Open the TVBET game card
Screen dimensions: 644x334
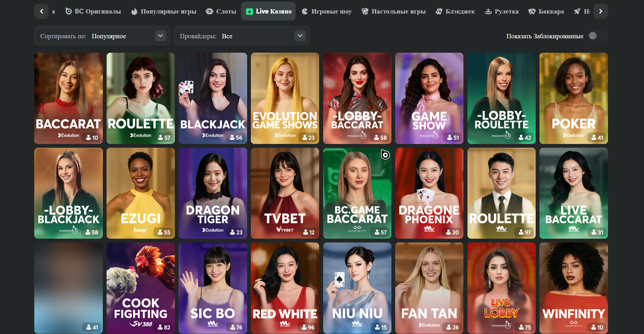point(285,193)
